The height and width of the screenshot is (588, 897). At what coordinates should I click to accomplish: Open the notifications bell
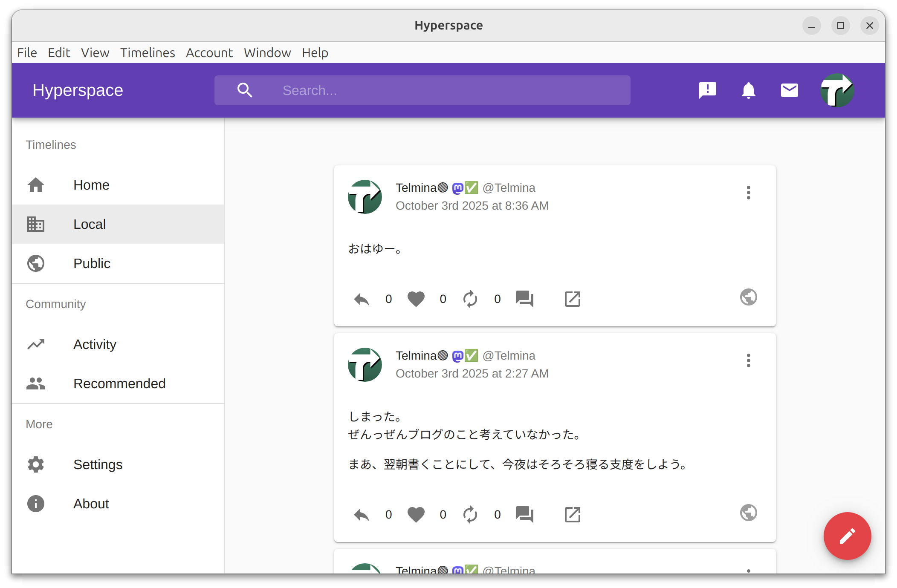[x=748, y=90]
